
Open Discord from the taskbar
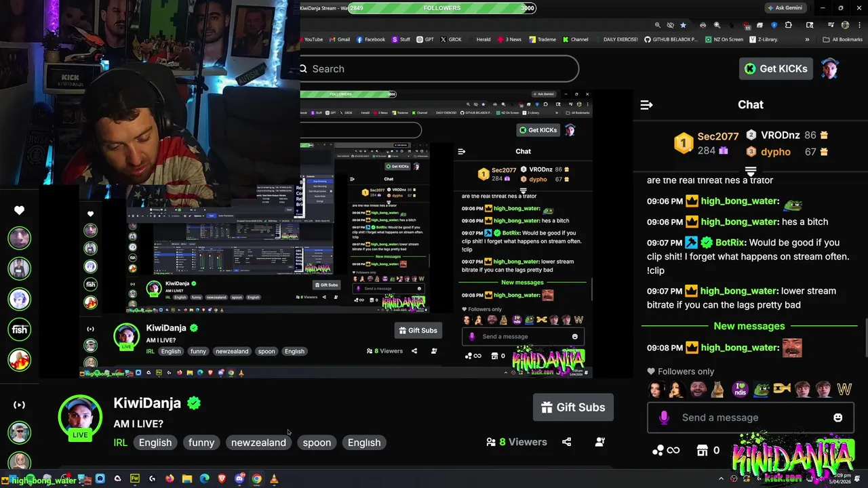[239, 479]
